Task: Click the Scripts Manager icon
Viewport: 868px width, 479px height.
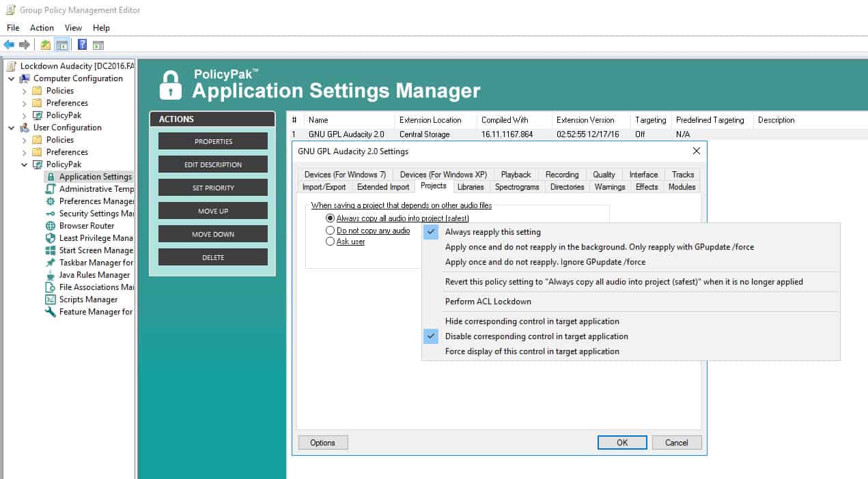Action: (x=50, y=300)
